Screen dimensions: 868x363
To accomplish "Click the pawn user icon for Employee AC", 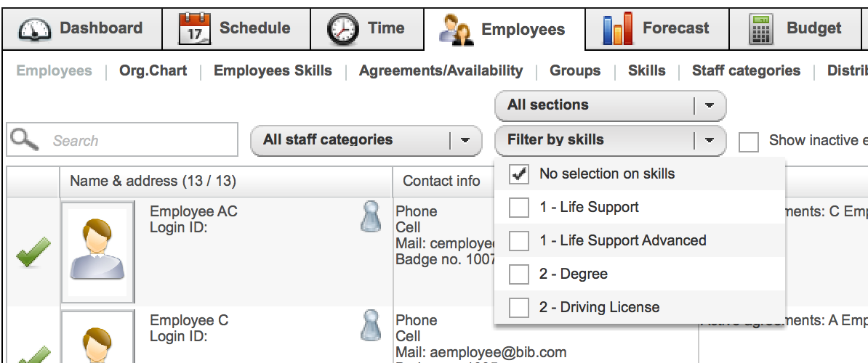I will click(370, 216).
